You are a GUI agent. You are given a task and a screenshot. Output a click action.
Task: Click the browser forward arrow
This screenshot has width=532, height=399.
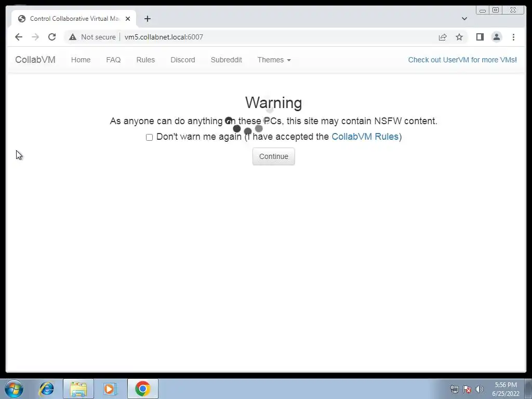click(35, 37)
